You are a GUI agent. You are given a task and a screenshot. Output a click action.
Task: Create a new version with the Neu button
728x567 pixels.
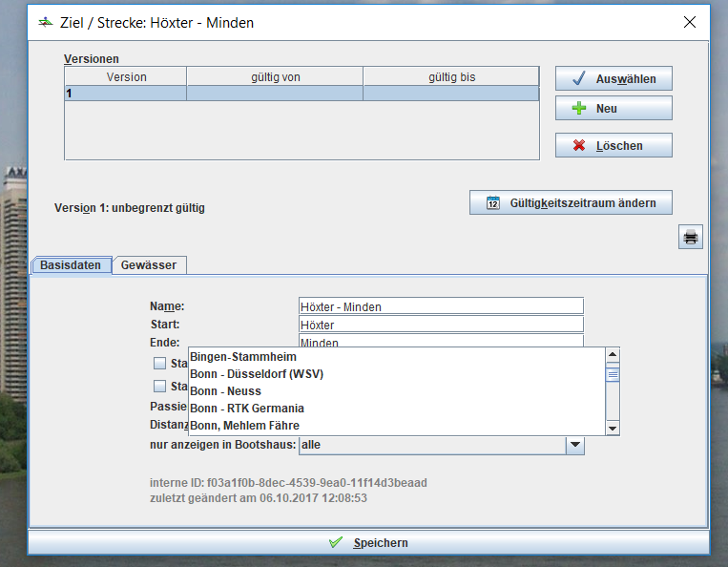pos(614,109)
